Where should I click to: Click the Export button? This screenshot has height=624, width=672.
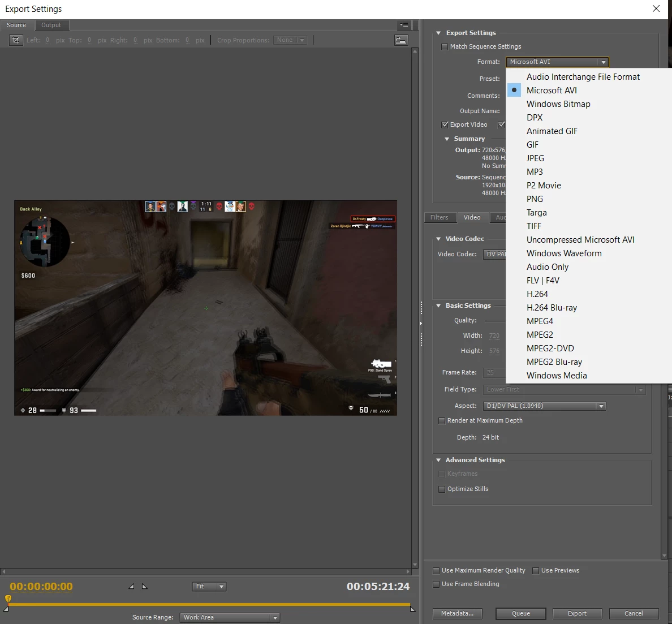click(578, 614)
